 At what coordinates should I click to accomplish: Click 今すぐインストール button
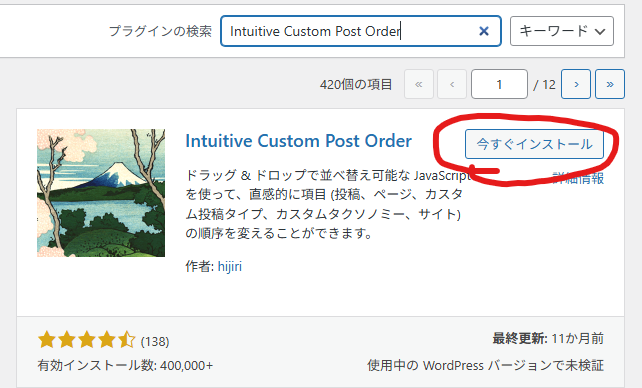534,144
